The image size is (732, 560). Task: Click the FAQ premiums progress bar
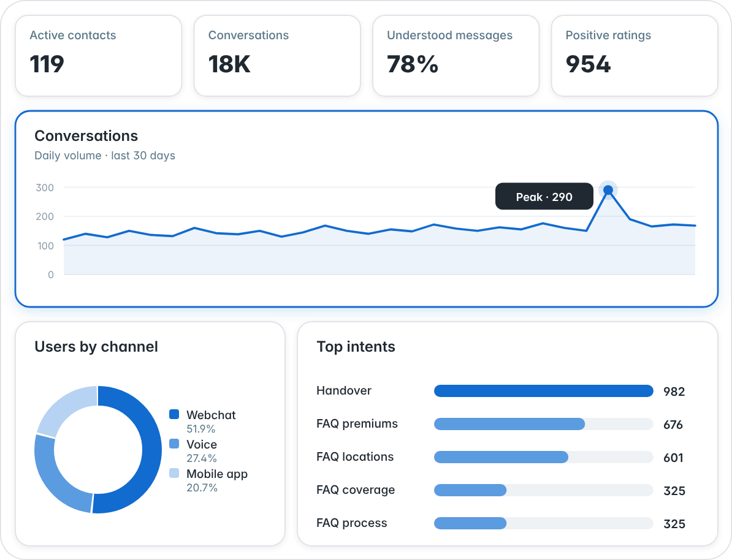[543, 424]
